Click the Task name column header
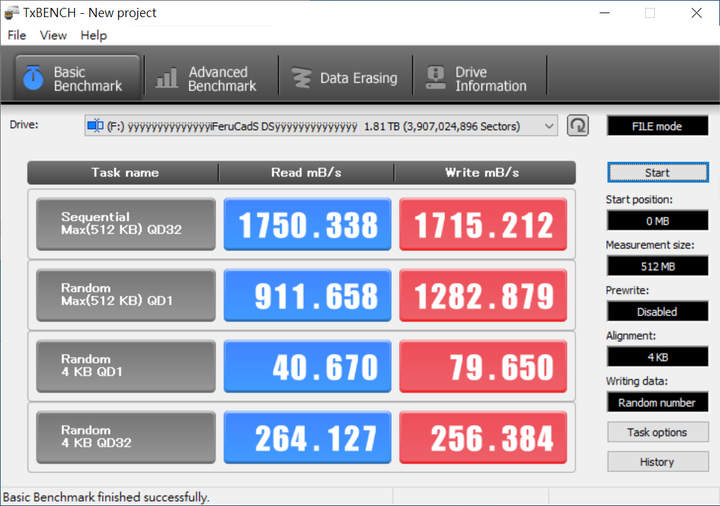The image size is (720, 506). [124, 173]
